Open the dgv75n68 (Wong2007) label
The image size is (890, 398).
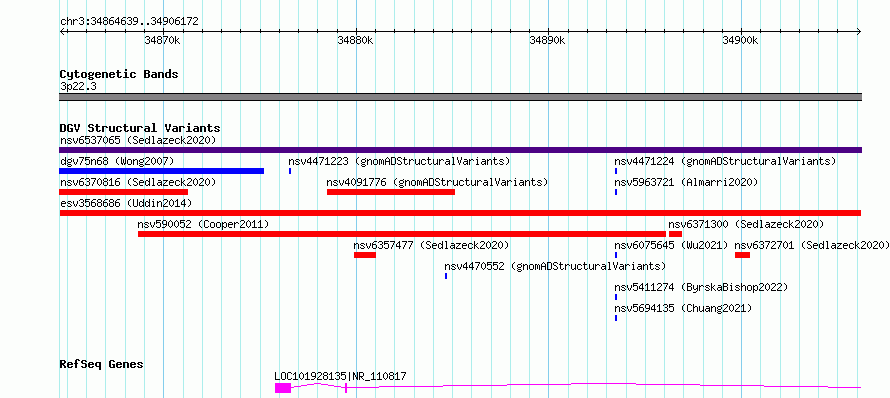pos(117,161)
